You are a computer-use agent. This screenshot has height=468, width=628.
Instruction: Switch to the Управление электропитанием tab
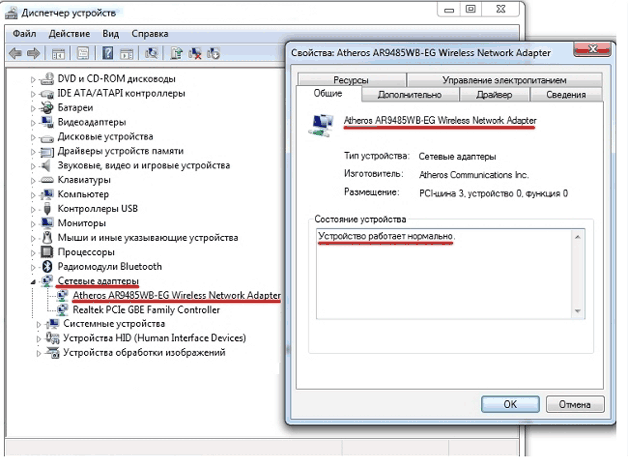504,80
